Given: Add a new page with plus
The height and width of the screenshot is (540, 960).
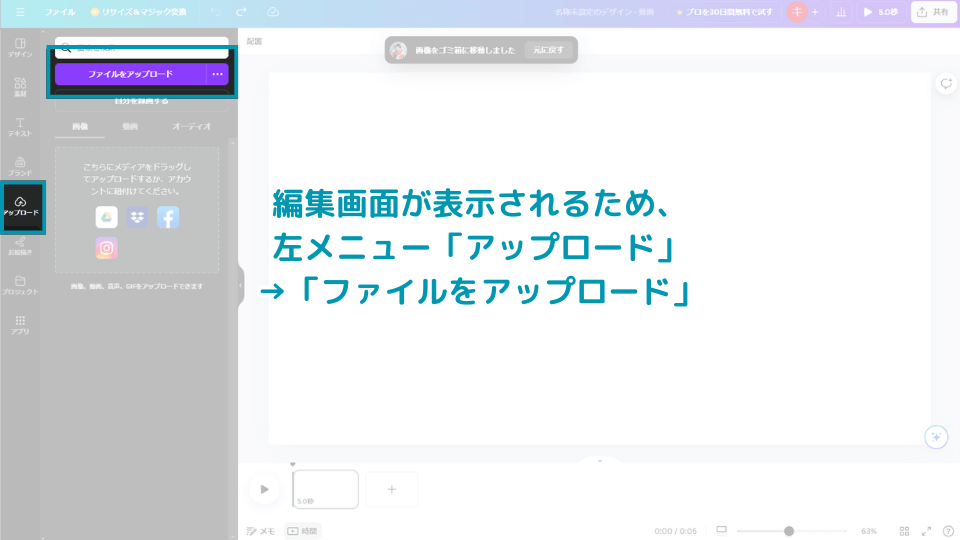Looking at the screenshot, I should pyautogui.click(x=392, y=489).
